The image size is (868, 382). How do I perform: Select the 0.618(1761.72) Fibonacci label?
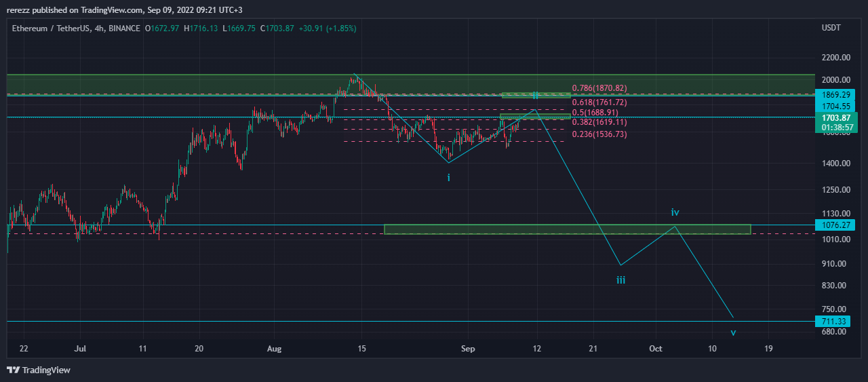[599, 102]
